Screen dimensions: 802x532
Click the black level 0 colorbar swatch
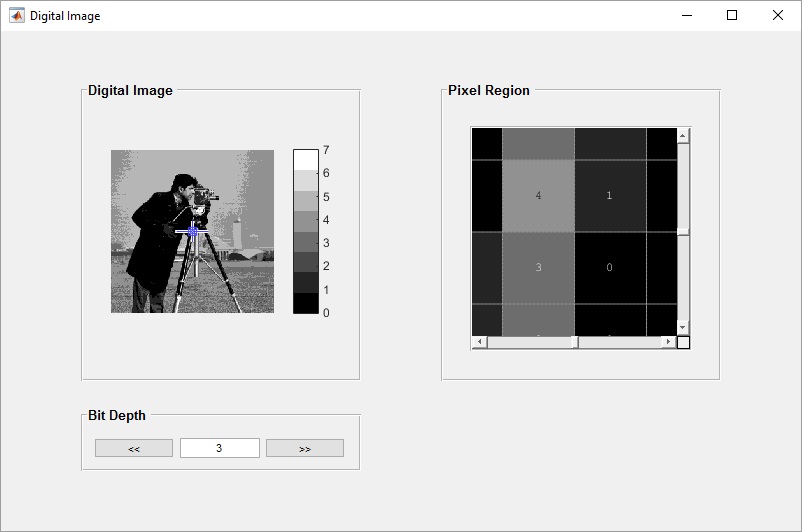pyautogui.click(x=305, y=304)
